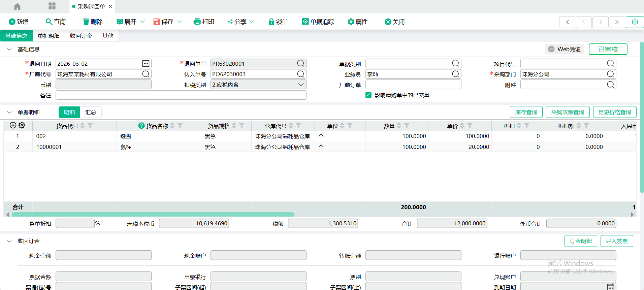Click the 新增 (add new) toolbar icon

click(x=12, y=22)
